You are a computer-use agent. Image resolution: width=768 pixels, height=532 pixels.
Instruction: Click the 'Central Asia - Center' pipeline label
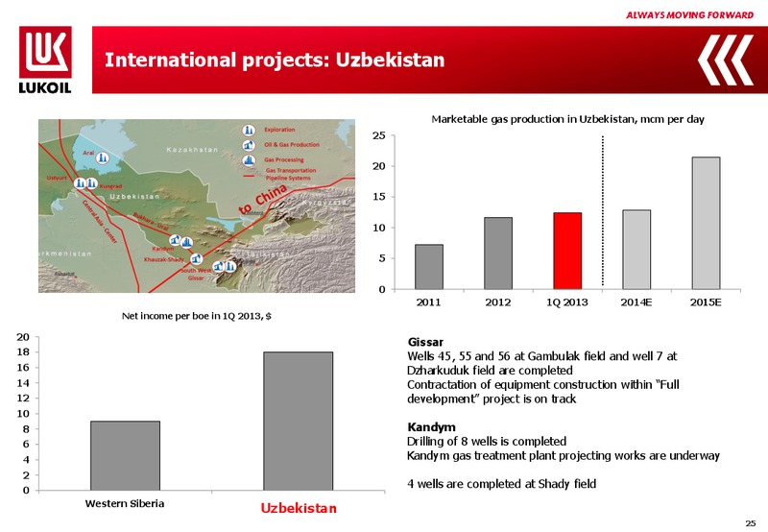click(x=100, y=222)
